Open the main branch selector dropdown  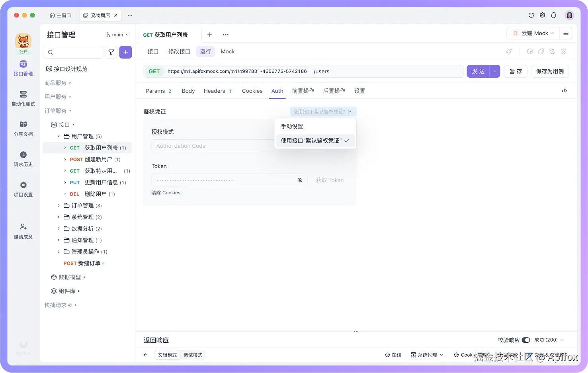117,35
